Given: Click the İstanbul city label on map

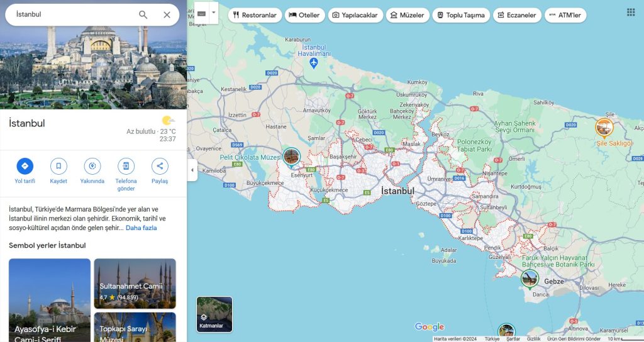Looking at the screenshot, I should click(x=397, y=191).
